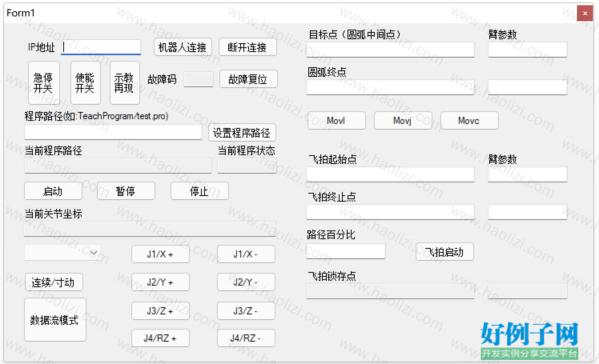
Task: Click the 圆弧终点 input field
Action: click(x=390, y=87)
